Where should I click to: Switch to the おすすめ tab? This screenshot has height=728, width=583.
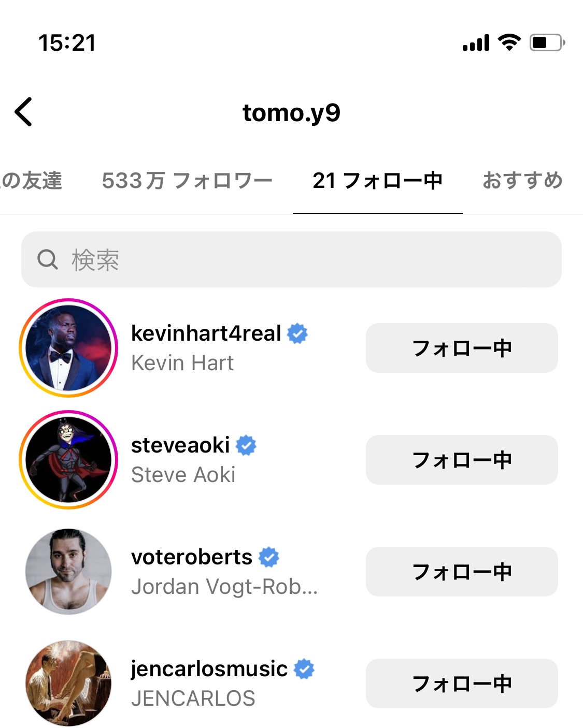(x=522, y=181)
